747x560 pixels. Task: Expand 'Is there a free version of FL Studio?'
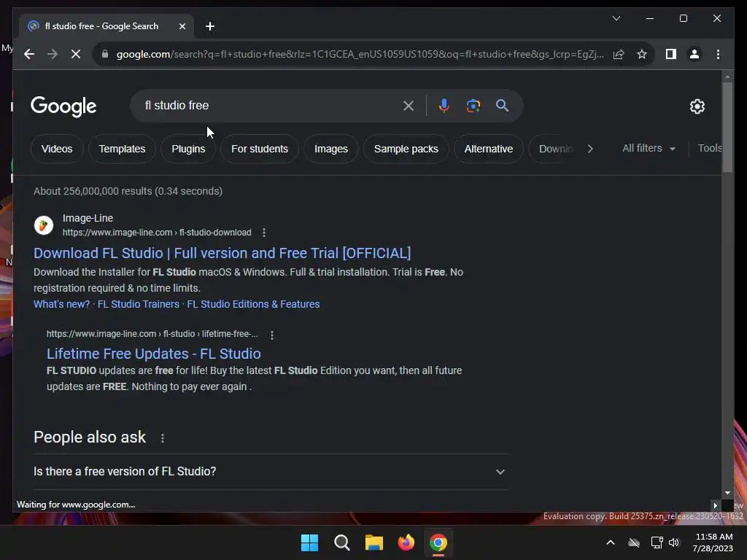[x=271, y=472]
